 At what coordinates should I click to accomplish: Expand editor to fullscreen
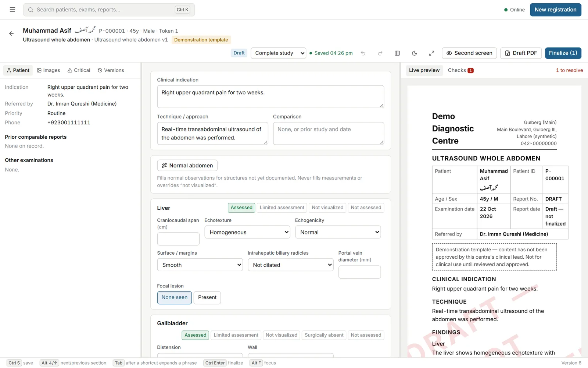431,53
